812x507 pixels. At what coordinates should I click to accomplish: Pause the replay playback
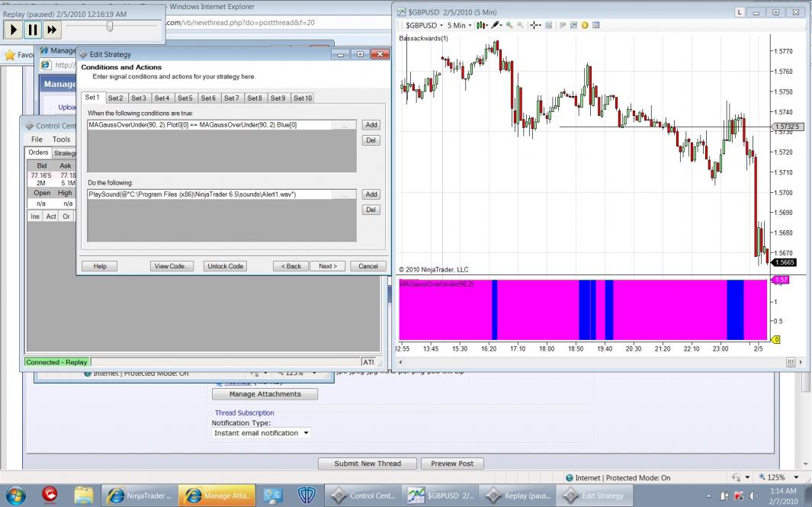click(33, 30)
